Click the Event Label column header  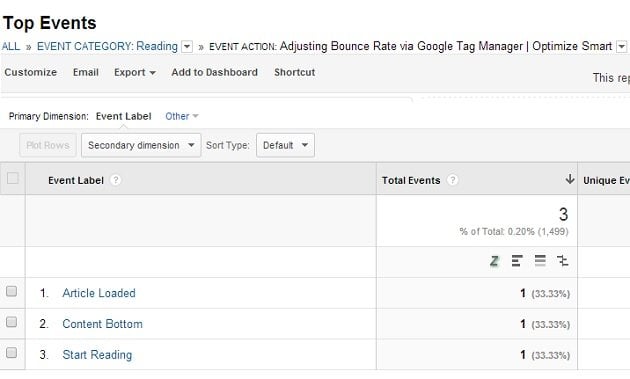point(76,180)
